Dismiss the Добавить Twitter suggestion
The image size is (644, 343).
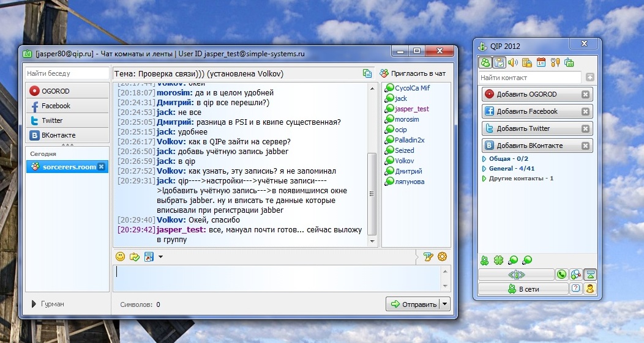pos(586,129)
